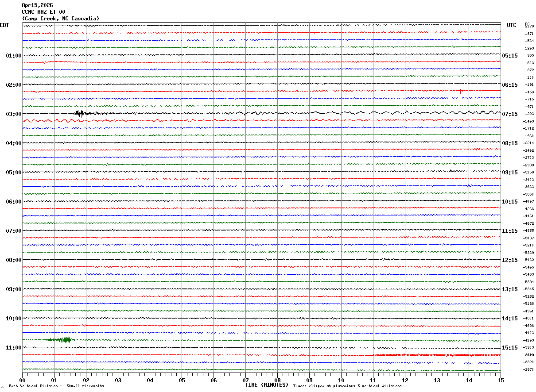Select the CCNC HHZ ET 00 station line

(x=43, y=12)
